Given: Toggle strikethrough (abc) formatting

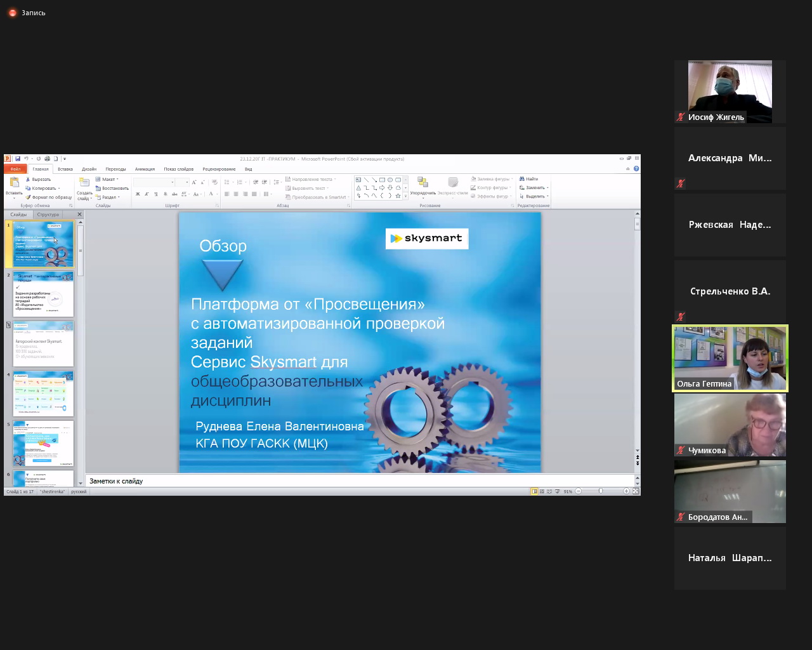Looking at the screenshot, I should [x=174, y=194].
